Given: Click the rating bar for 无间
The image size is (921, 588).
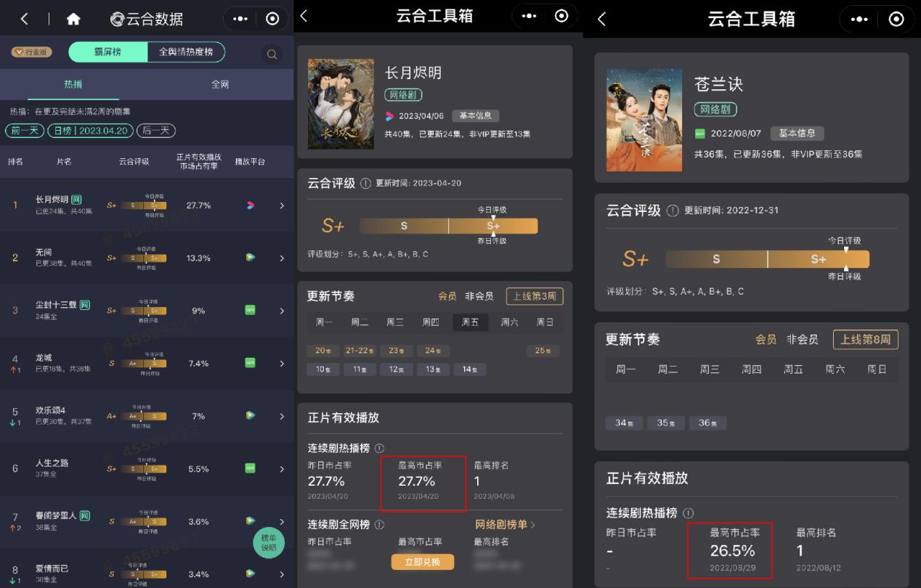Looking at the screenshot, I should (x=143, y=258).
